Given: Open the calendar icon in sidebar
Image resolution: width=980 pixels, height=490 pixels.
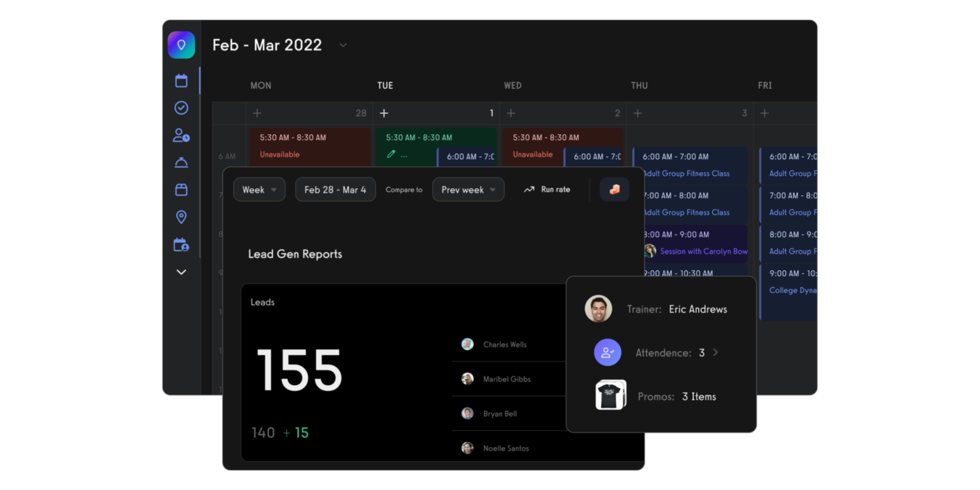Looking at the screenshot, I should pos(181,81).
